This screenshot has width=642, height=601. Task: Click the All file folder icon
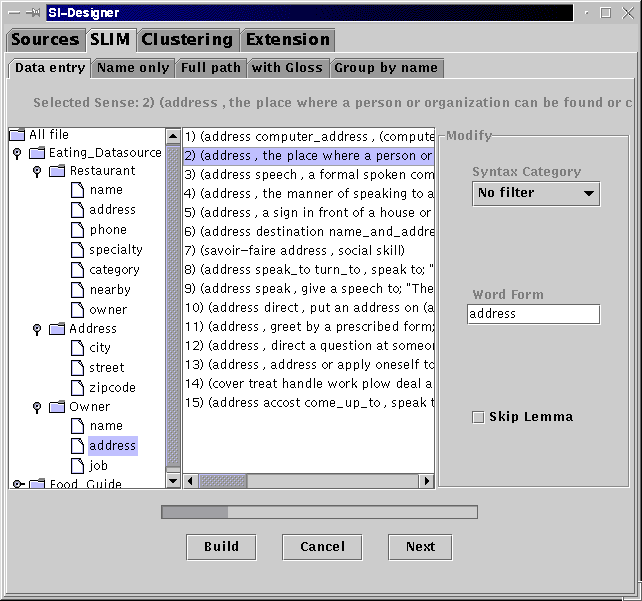click(x=18, y=135)
